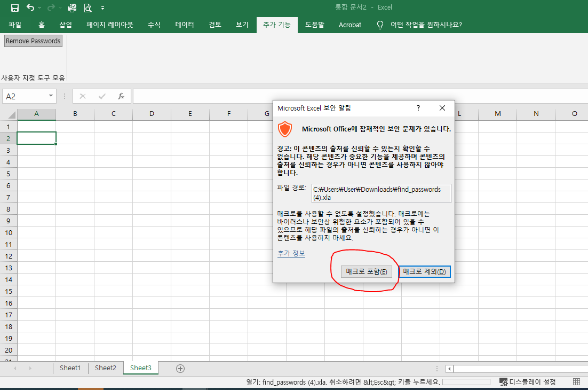Open the undo history dropdown arrow
This screenshot has width=588, height=390.
(x=39, y=7)
